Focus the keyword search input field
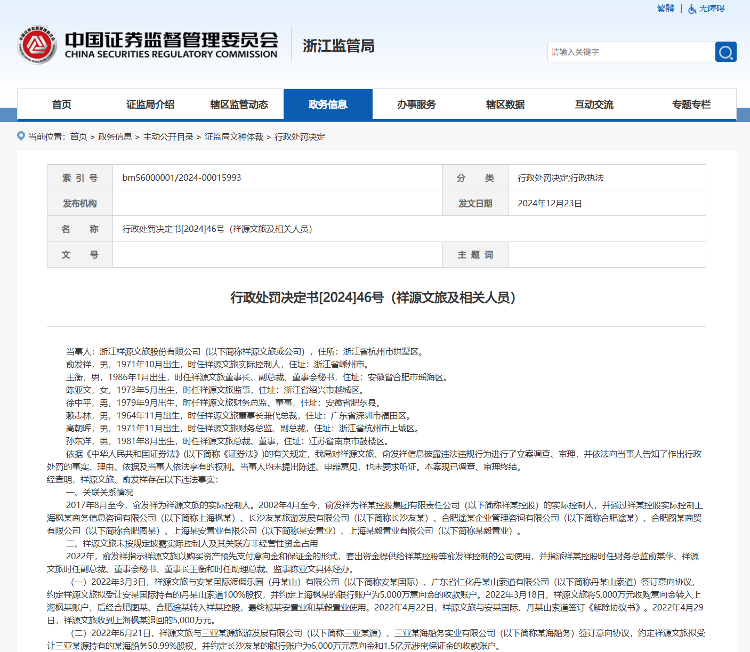750x652 pixels. pyautogui.click(x=631, y=52)
